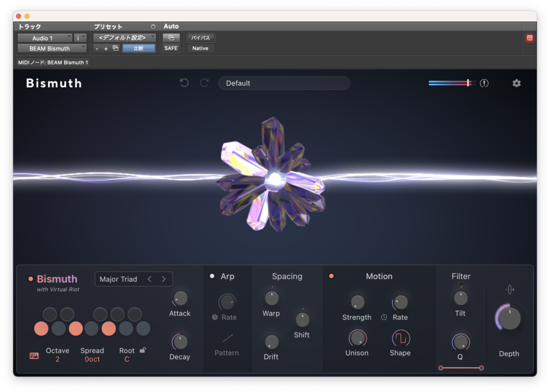Enable the Arp section toggle

pos(212,276)
